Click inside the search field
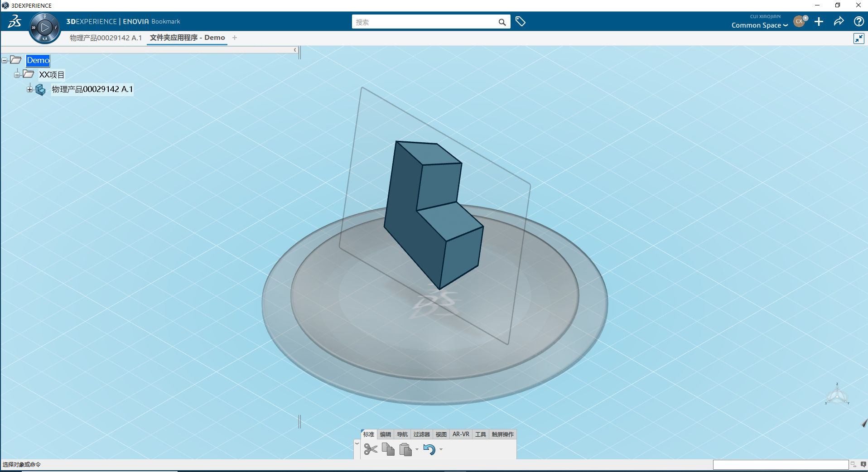Viewport: 868px width, 472px height. (x=426, y=21)
